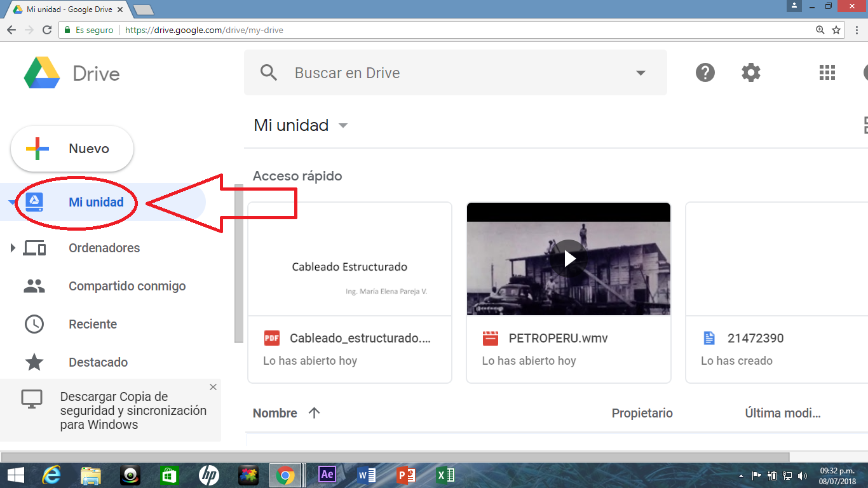Screen dimensions: 868x488
Task: Click the PDF icon beside Cableado_estructurado
Action: 272,338
